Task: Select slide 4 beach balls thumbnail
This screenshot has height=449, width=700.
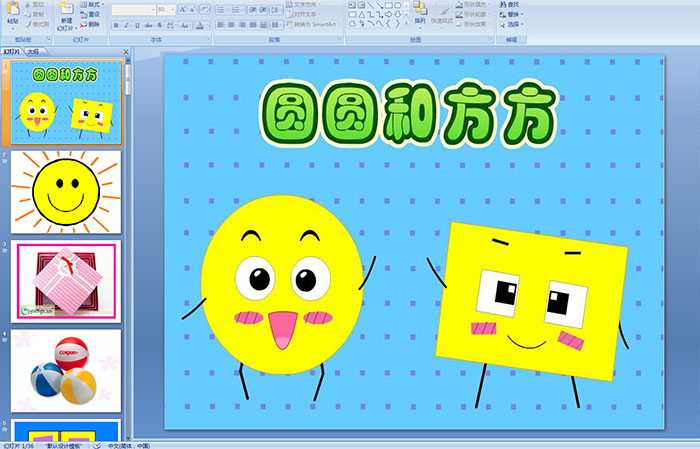Action: click(x=66, y=370)
